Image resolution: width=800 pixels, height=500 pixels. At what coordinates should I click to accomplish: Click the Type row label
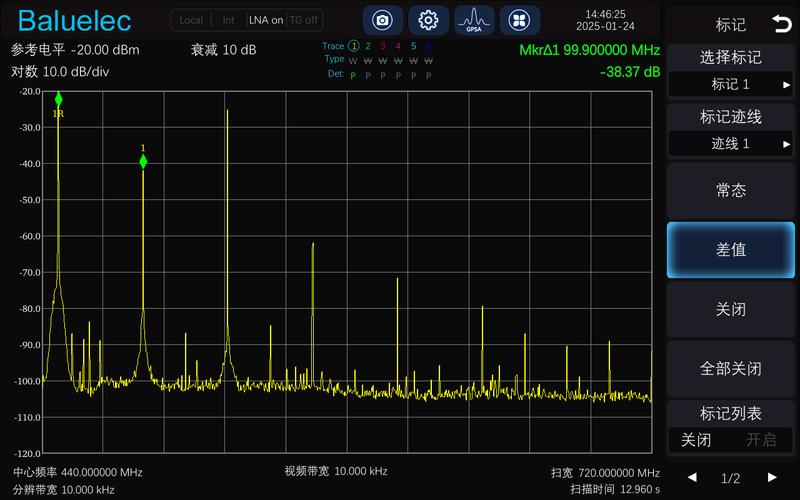[x=335, y=59]
